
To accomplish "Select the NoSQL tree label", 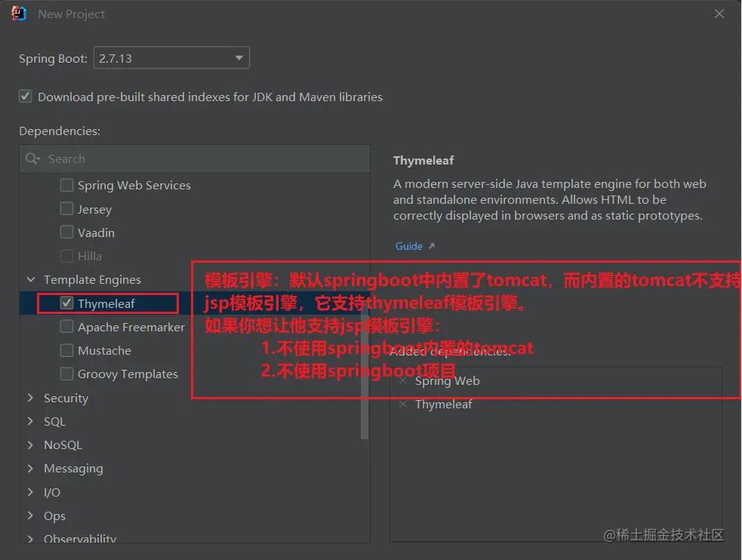I will (x=63, y=445).
